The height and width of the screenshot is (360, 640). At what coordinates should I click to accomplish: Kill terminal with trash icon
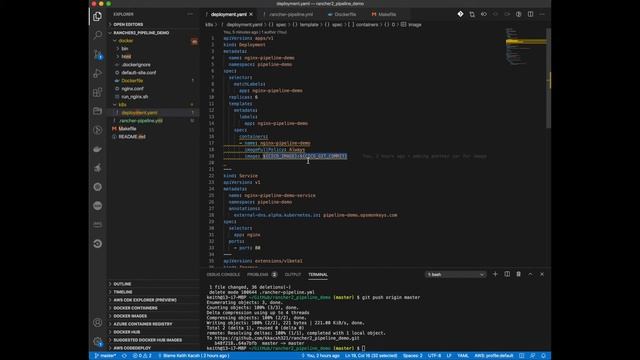[518, 274]
